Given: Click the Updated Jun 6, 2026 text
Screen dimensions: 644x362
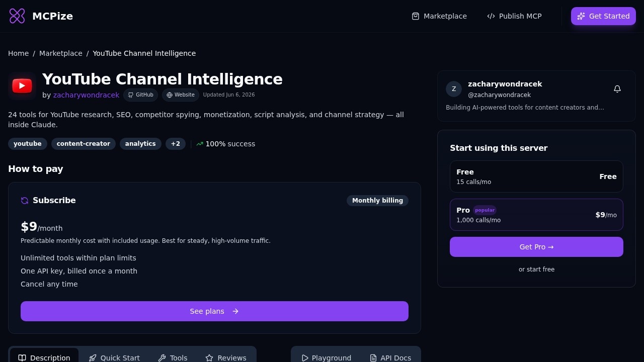Looking at the screenshot, I should tap(229, 95).
